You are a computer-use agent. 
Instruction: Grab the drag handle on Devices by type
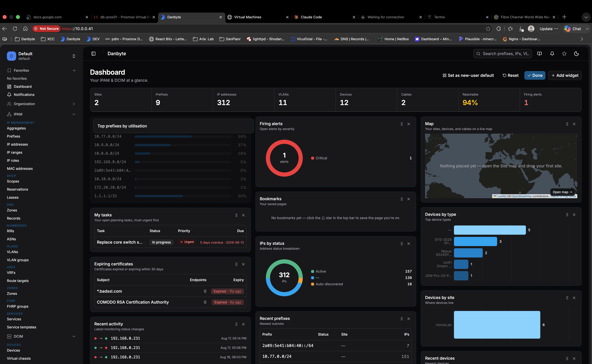coord(567,215)
